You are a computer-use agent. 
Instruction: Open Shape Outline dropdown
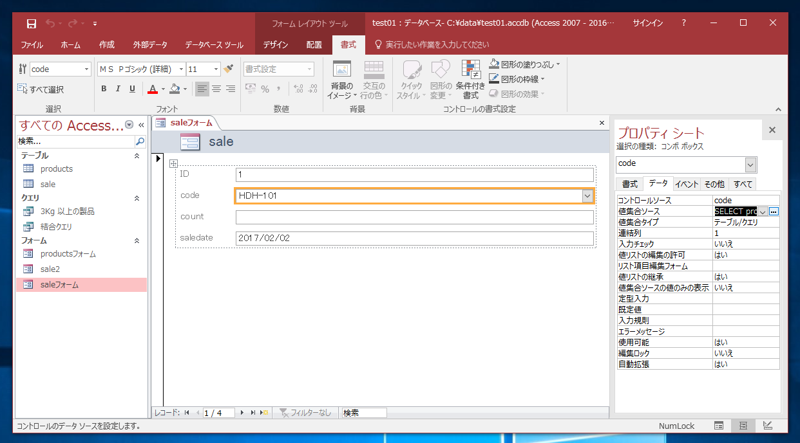(x=517, y=79)
